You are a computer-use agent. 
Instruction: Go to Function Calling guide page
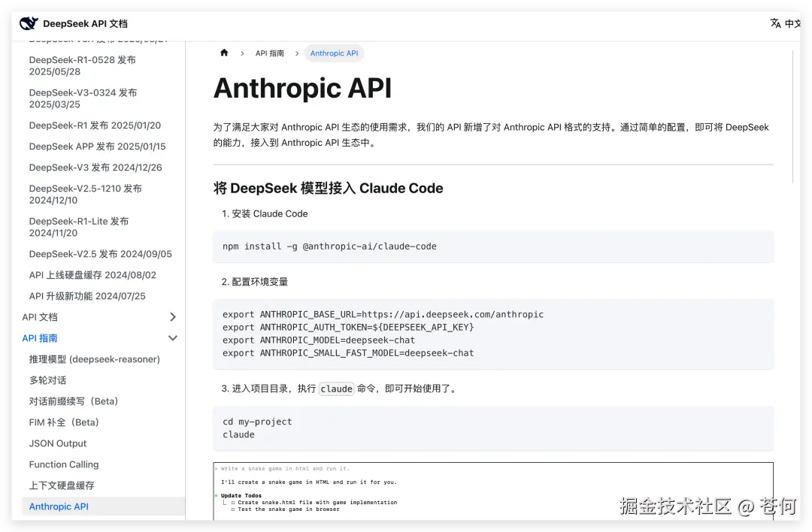[x=64, y=464]
